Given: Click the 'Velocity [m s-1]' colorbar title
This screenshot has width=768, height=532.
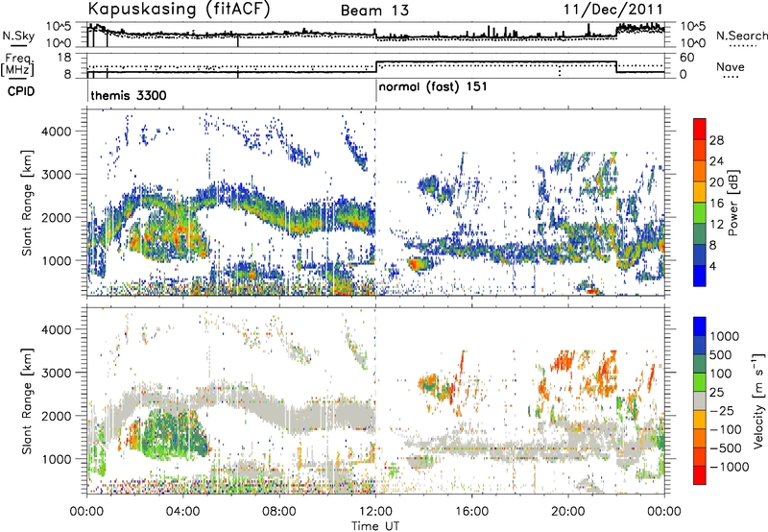Looking at the screenshot, I should click(x=758, y=400).
